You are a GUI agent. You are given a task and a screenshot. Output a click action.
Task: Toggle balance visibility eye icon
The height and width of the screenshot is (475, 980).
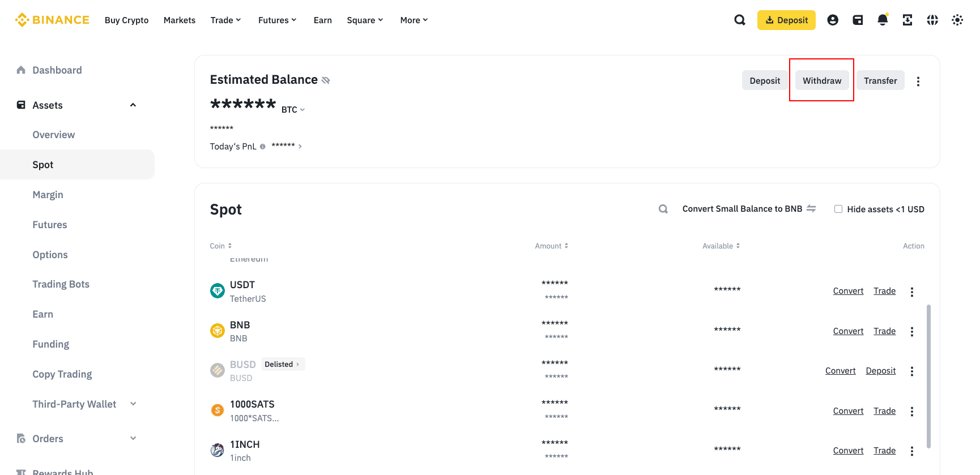[x=326, y=80]
